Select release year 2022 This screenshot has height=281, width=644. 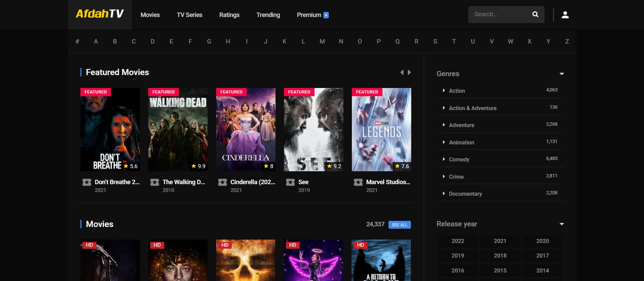458,241
